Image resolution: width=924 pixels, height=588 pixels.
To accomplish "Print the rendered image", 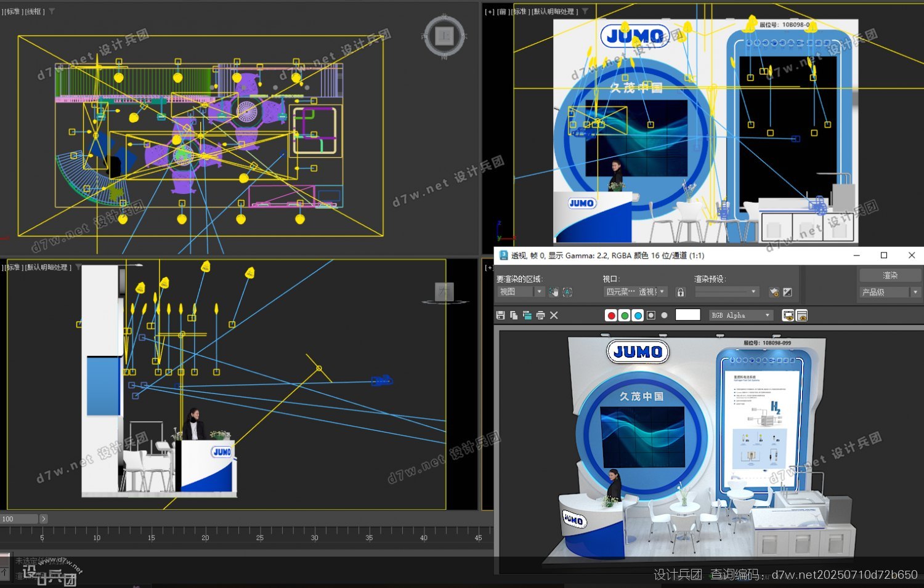I will coord(540,315).
